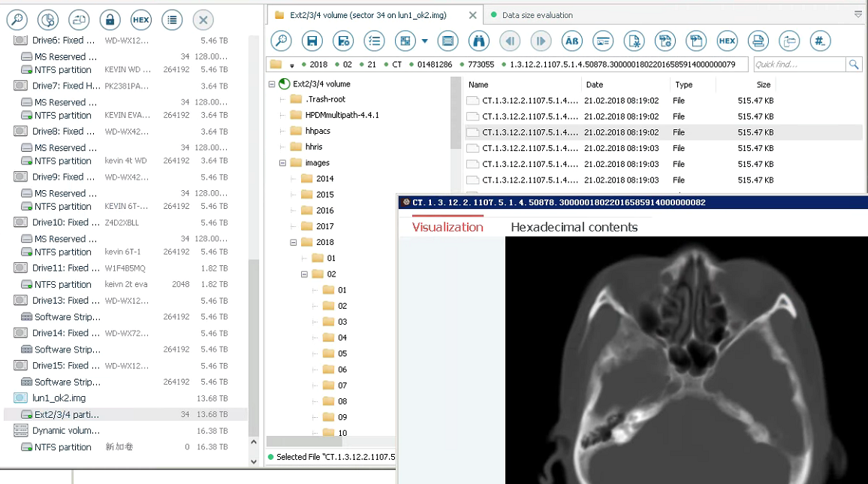Viewport: 868px width, 484px height.
Task: Click the floppy disk save icon
Action: (x=312, y=41)
